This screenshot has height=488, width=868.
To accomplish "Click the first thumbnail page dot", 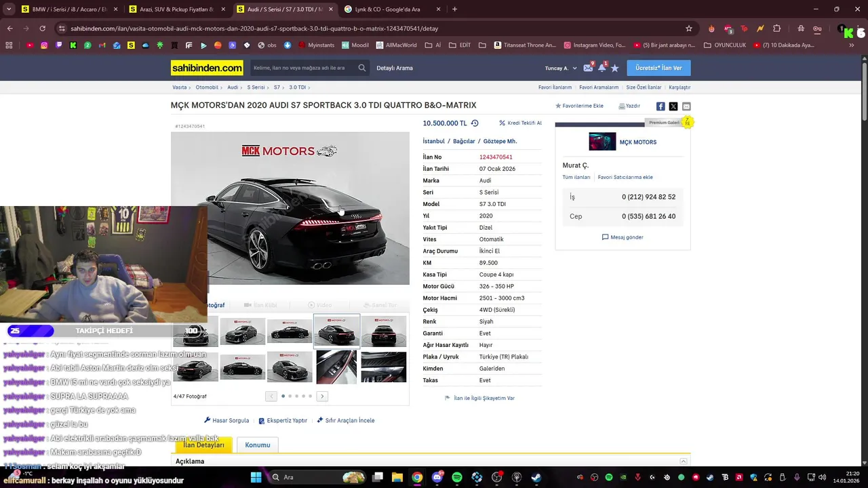I will pos(283,396).
